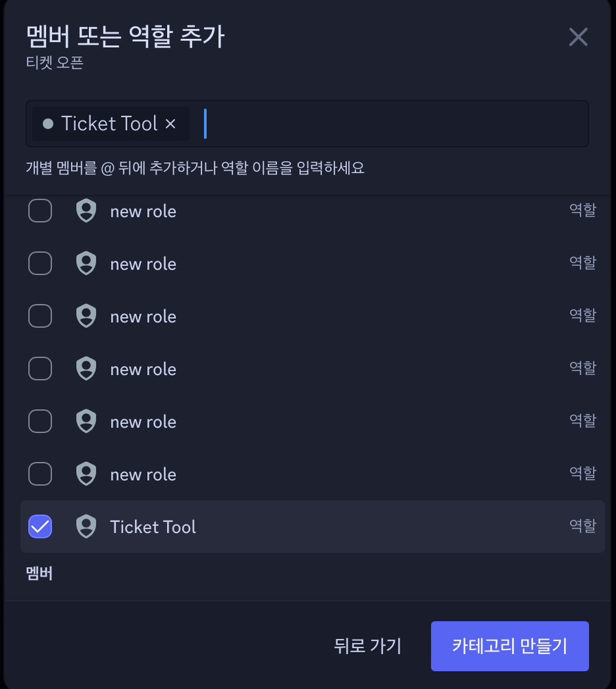Image resolution: width=616 pixels, height=689 pixels.
Task: Check the new role checkbox directly above Ticket Tool
Action: [40, 473]
